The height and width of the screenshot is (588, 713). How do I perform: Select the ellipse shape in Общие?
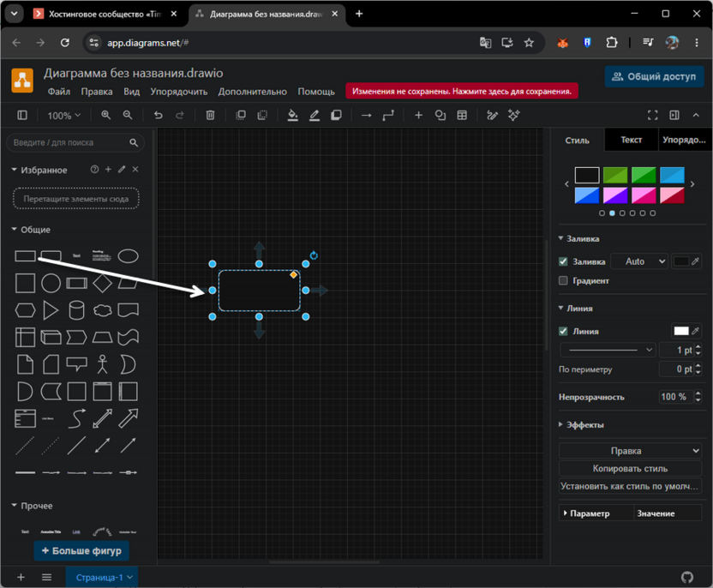click(129, 256)
